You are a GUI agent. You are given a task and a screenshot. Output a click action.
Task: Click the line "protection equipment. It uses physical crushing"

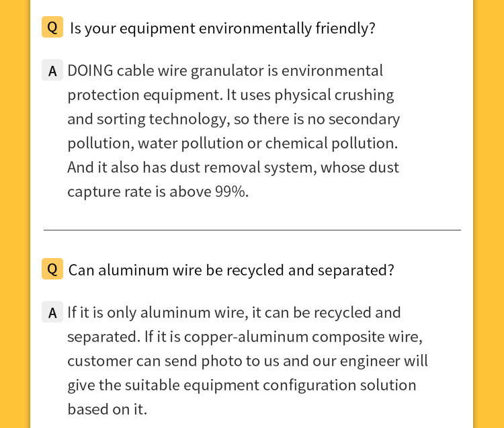(230, 95)
